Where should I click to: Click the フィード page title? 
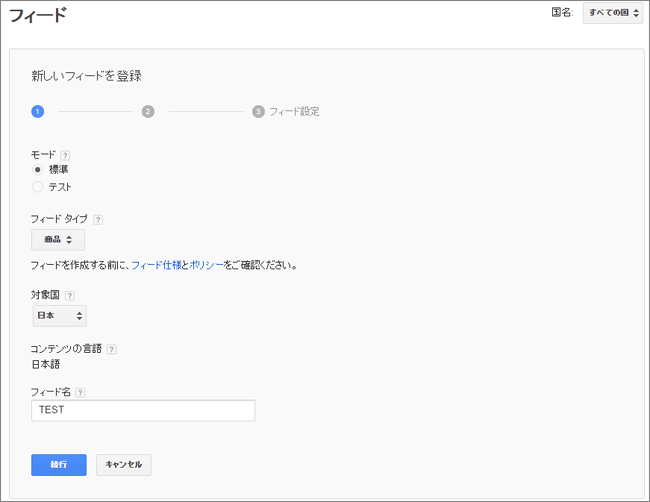point(38,15)
